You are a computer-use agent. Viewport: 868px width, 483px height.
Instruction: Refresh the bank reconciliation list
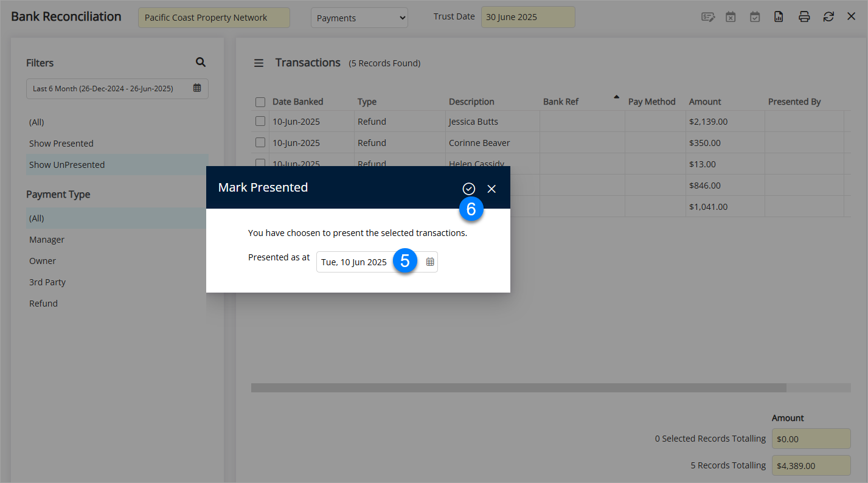click(828, 17)
